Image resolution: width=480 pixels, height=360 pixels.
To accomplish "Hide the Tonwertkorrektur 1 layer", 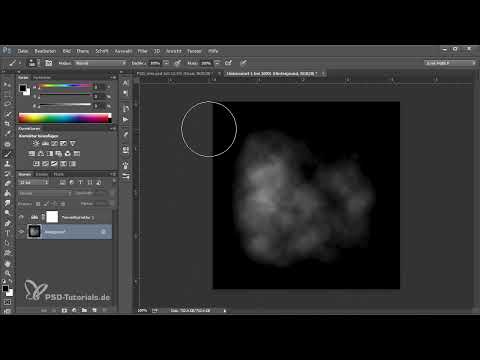I will point(21,217).
